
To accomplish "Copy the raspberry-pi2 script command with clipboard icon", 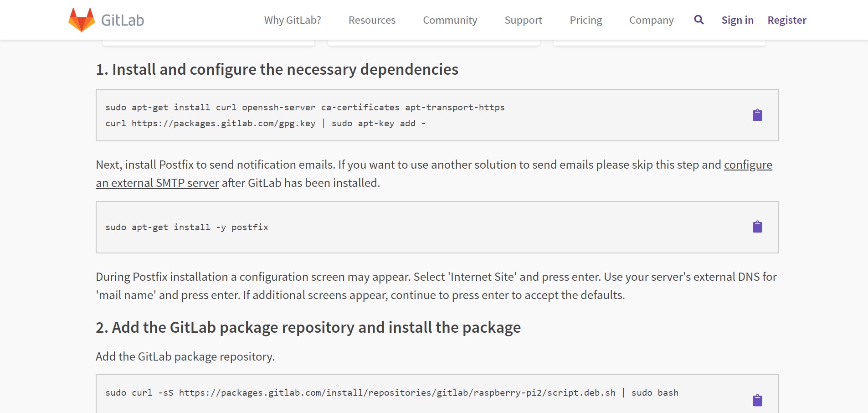I will tap(757, 400).
